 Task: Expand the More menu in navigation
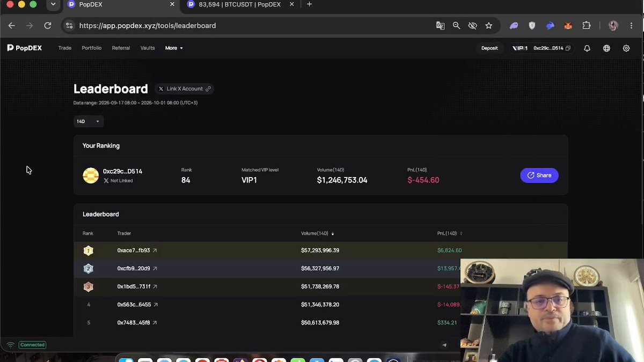coord(174,48)
